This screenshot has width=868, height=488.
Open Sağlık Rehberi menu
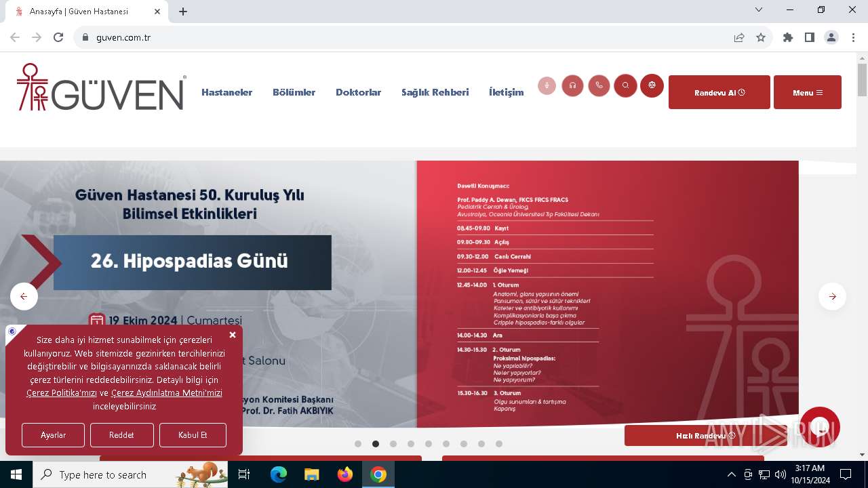click(x=435, y=92)
